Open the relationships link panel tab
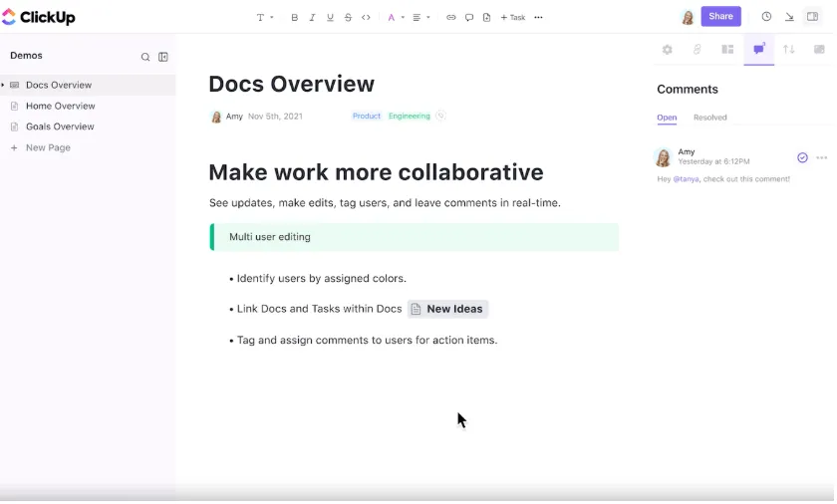The image size is (837, 504). coord(697,50)
